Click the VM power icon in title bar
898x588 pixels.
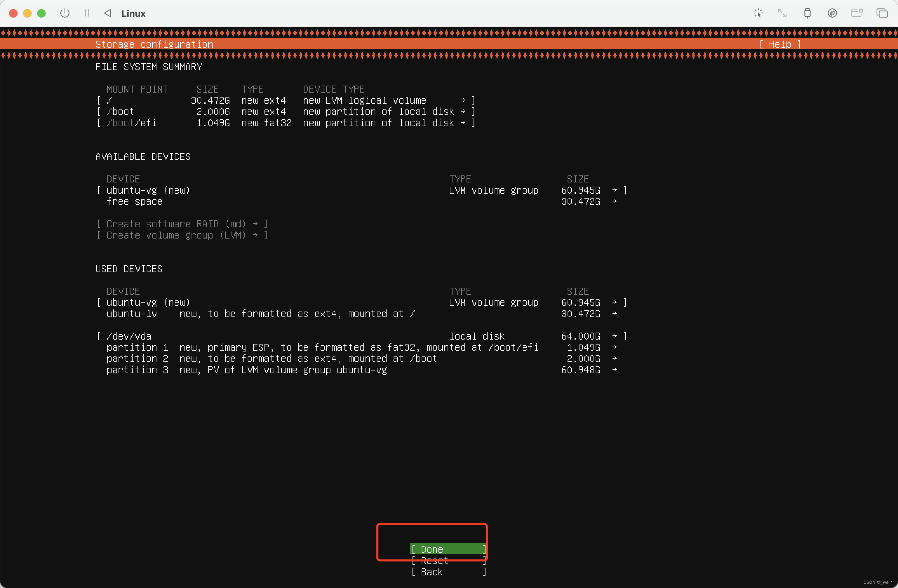click(x=65, y=13)
